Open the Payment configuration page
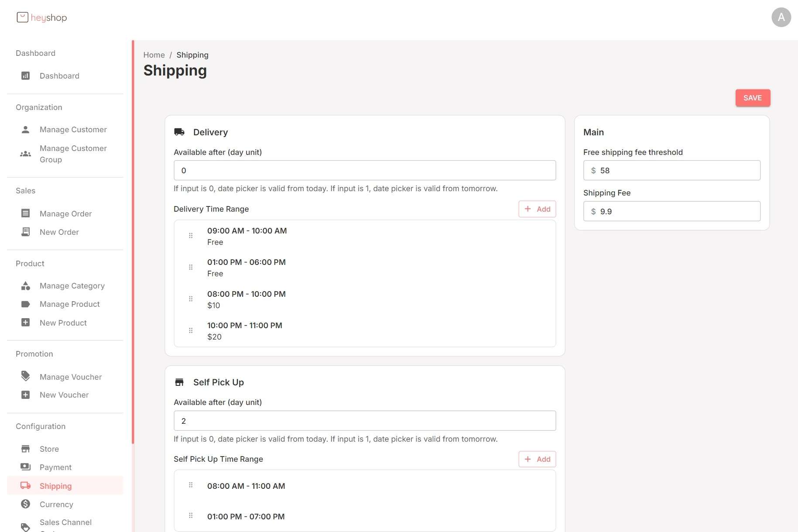The image size is (798, 532). [x=55, y=467]
